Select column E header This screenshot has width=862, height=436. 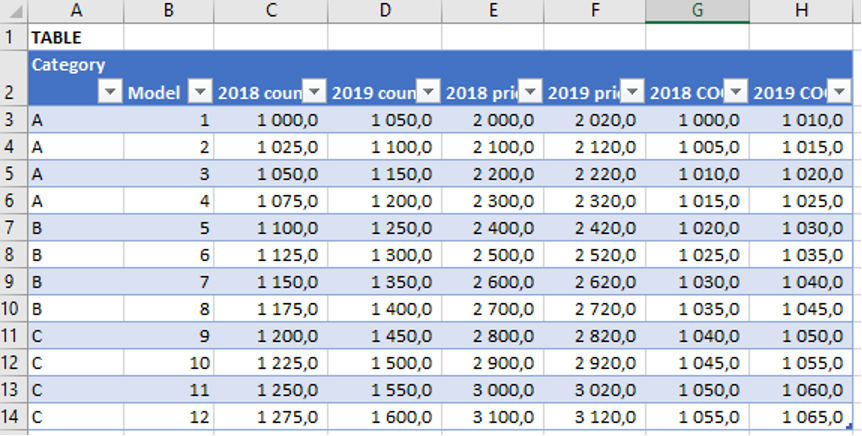point(493,11)
